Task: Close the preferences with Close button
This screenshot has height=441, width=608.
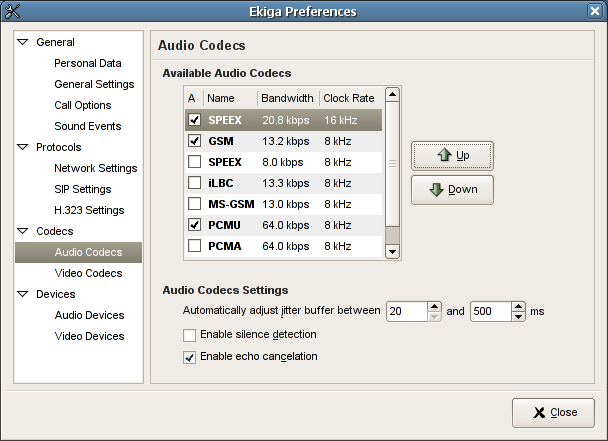Action: pos(553,412)
